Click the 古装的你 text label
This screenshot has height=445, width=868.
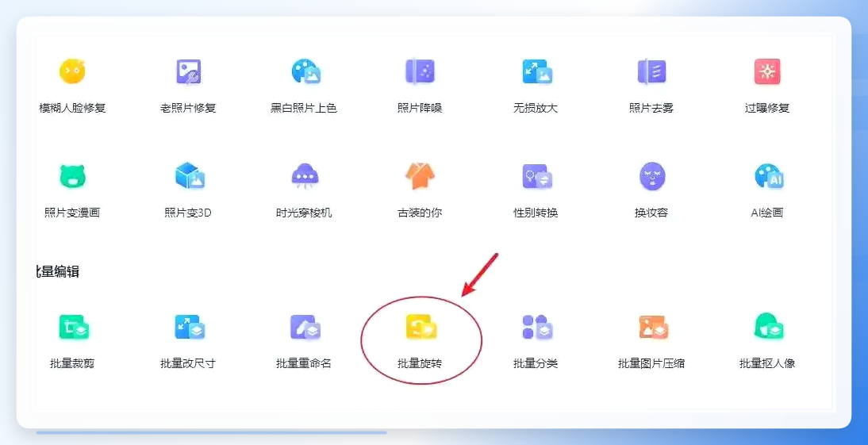pyautogui.click(x=420, y=213)
